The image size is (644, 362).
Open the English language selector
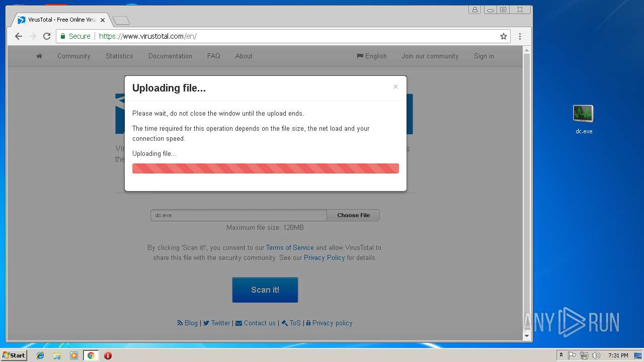click(372, 56)
